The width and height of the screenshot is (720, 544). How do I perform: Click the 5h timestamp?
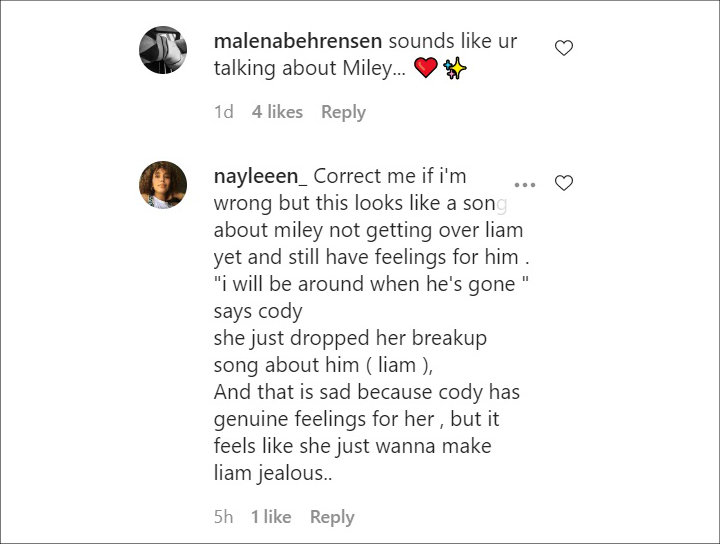tap(224, 517)
